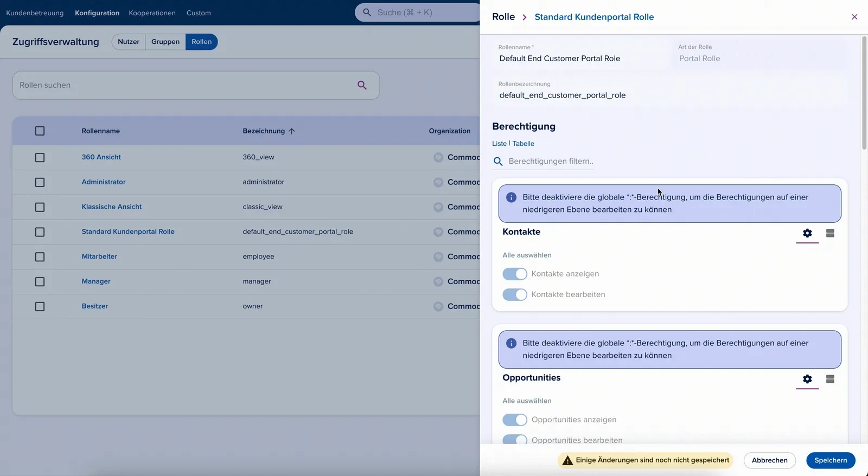The width and height of the screenshot is (868, 476).
Task: Open the Custom menu
Action: click(x=199, y=13)
